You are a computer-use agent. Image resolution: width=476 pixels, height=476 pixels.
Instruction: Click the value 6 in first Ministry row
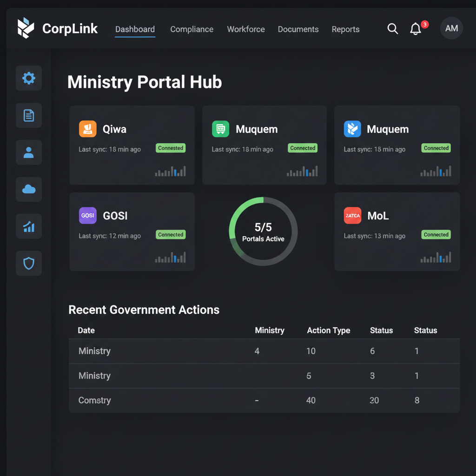pyautogui.click(x=372, y=351)
